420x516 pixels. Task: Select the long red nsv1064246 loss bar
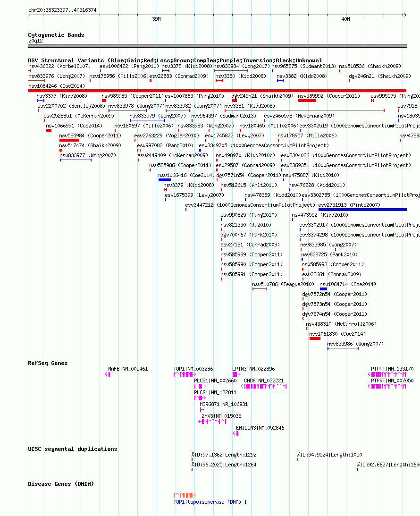pos(217,91)
